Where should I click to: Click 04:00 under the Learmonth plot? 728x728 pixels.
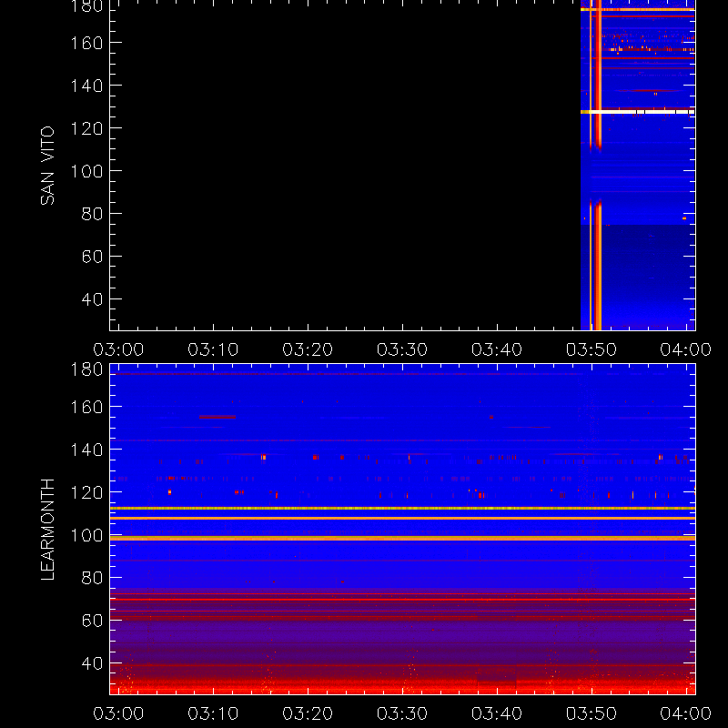click(686, 713)
